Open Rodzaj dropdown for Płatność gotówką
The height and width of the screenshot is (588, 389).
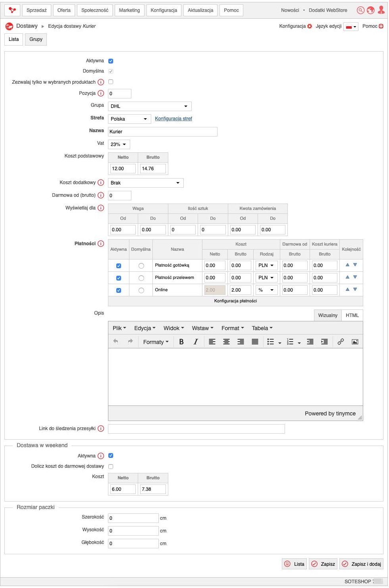pyautogui.click(x=266, y=265)
